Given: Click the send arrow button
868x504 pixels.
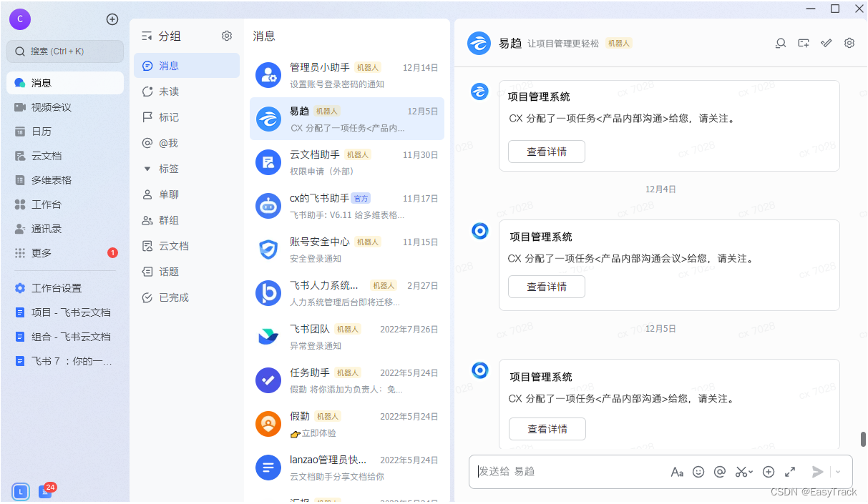Looking at the screenshot, I should click(817, 472).
